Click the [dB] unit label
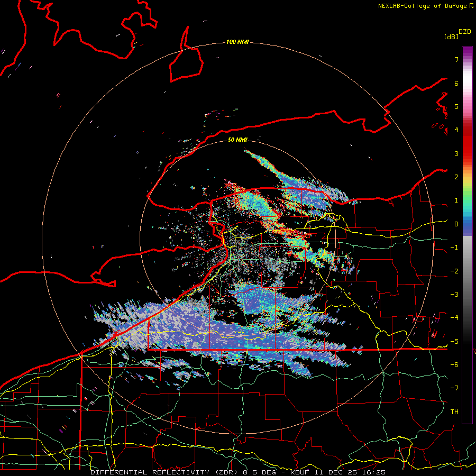 [451, 36]
